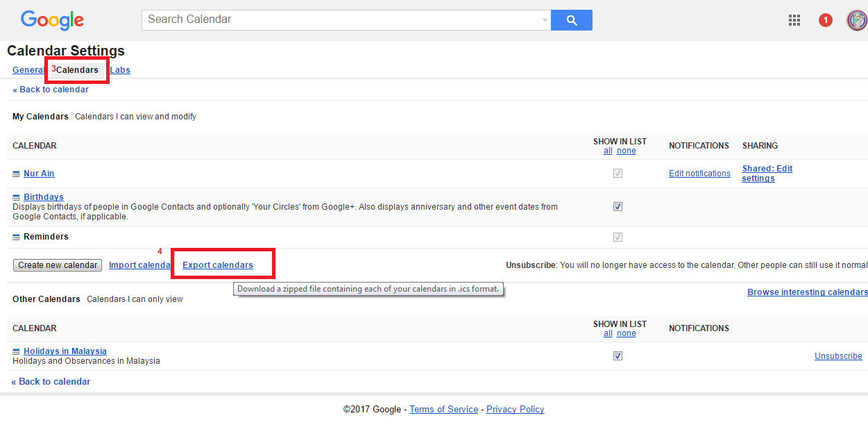This screenshot has height=427, width=868.
Task: Click the Import calendar link
Action: click(x=140, y=265)
